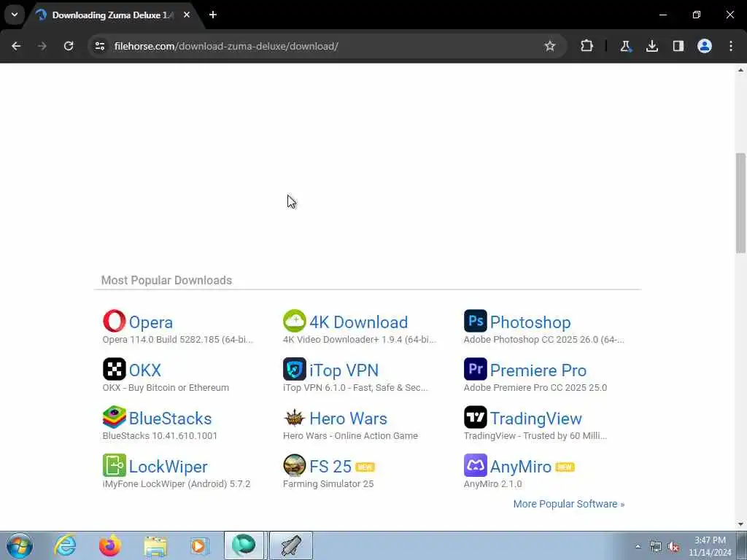Image resolution: width=747 pixels, height=560 pixels.
Task: Open the BlueStacks link
Action: pos(170,419)
